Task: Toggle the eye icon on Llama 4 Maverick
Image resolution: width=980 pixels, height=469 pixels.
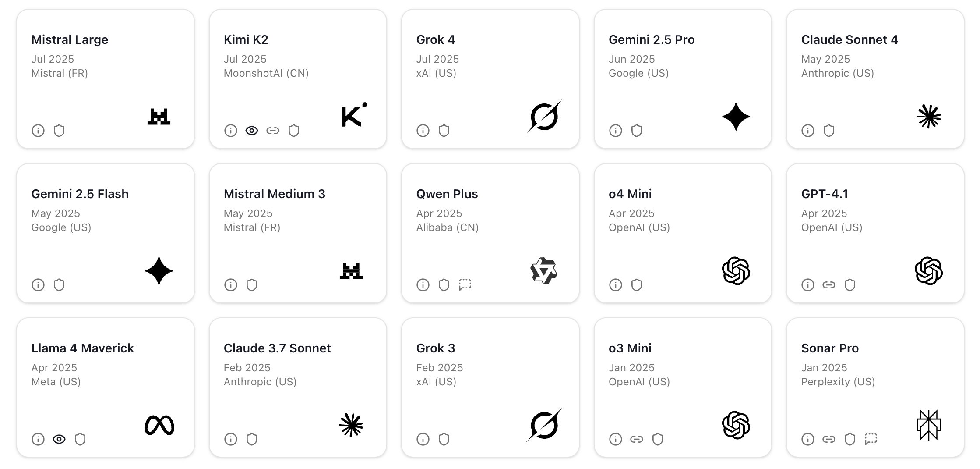Action: point(59,439)
